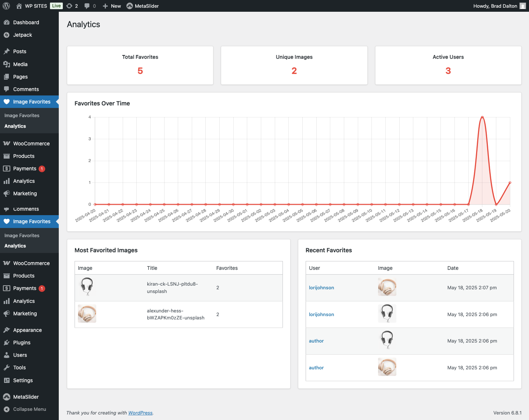Open the WP SITES site menu
This screenshot has height=420, width=529.
click(36, 6)
